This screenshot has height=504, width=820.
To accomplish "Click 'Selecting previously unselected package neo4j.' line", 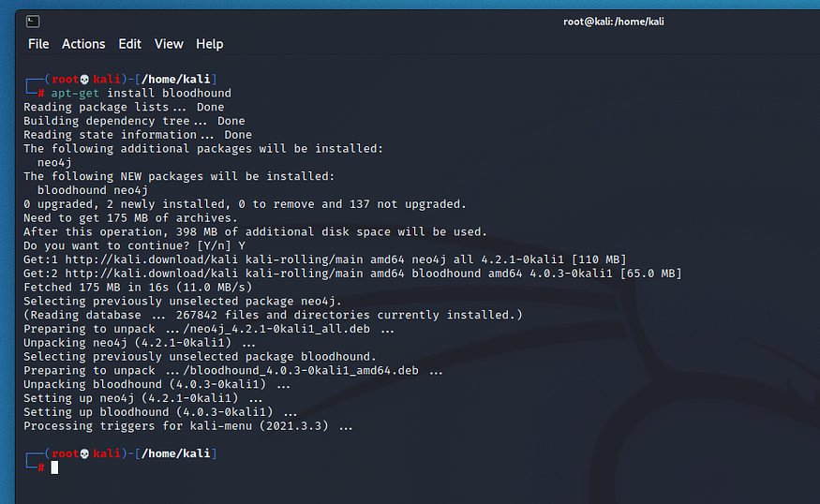I will (x=183, y=301).
